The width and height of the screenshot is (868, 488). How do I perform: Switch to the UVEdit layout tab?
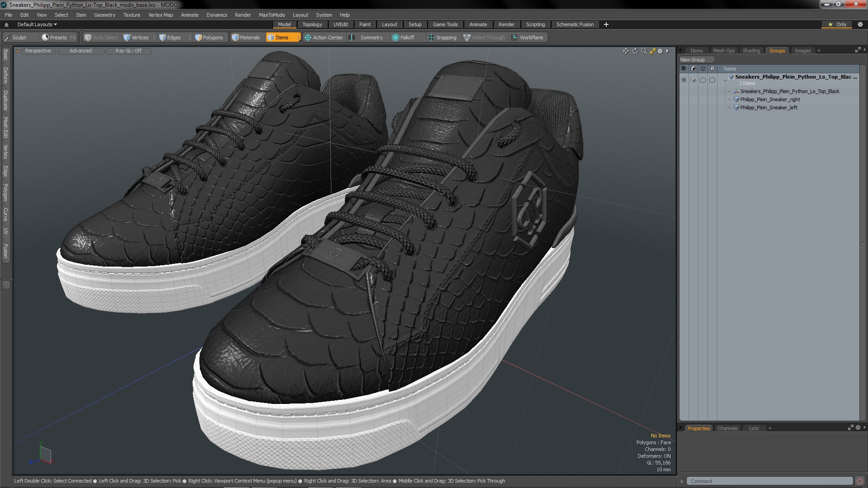[x=340, y=24]
